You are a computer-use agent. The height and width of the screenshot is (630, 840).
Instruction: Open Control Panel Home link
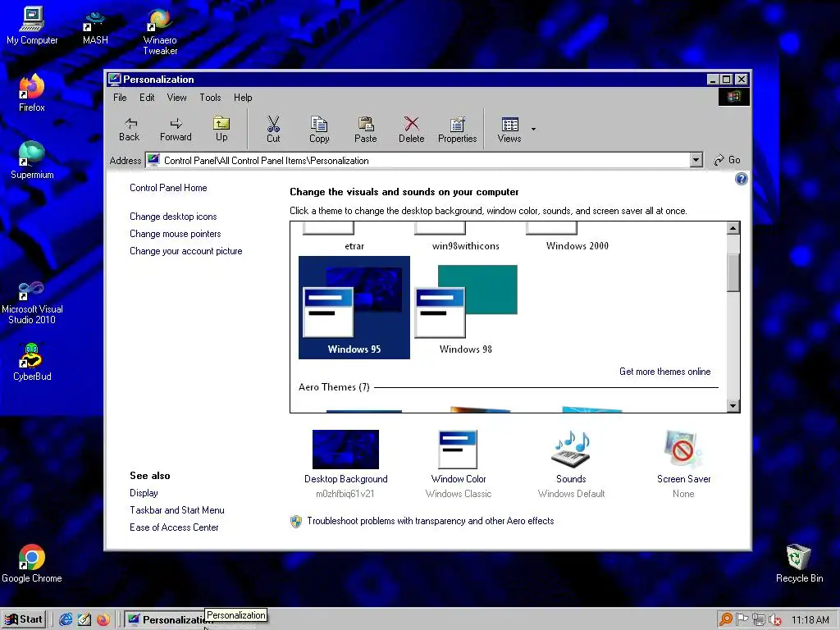click(x=168, y=188)
